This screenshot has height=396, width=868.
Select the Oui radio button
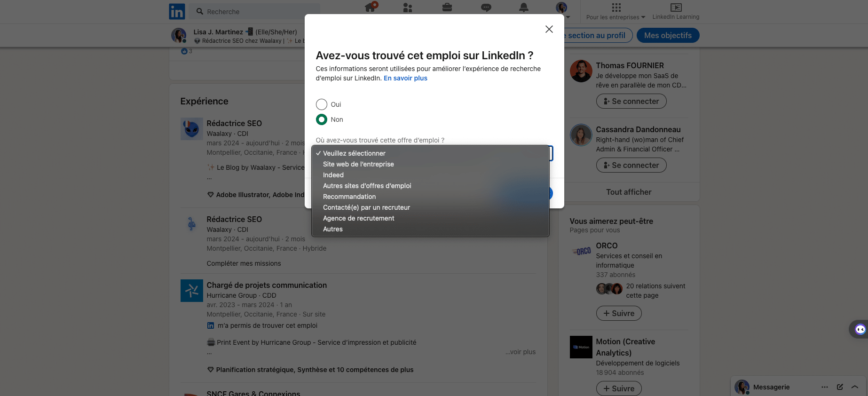click(322, 104)
